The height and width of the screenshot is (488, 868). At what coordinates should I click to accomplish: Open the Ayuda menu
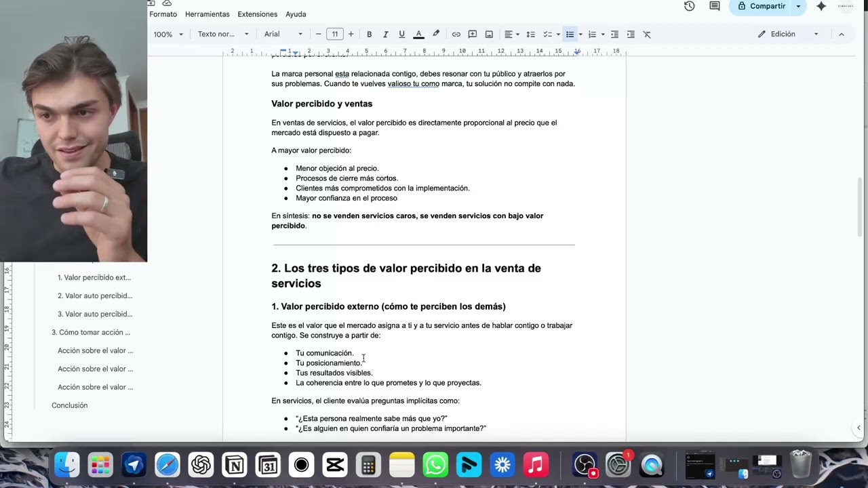pyautogui.click(x=296, y=14)
